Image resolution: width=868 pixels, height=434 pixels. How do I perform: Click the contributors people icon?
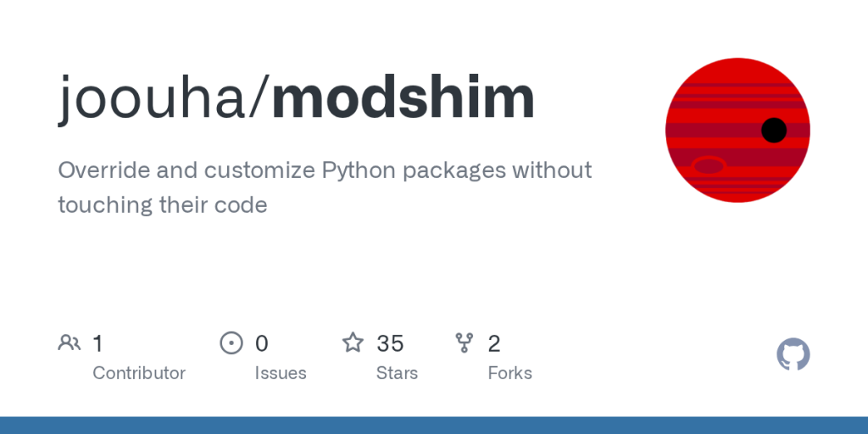[x=70, y=342]
